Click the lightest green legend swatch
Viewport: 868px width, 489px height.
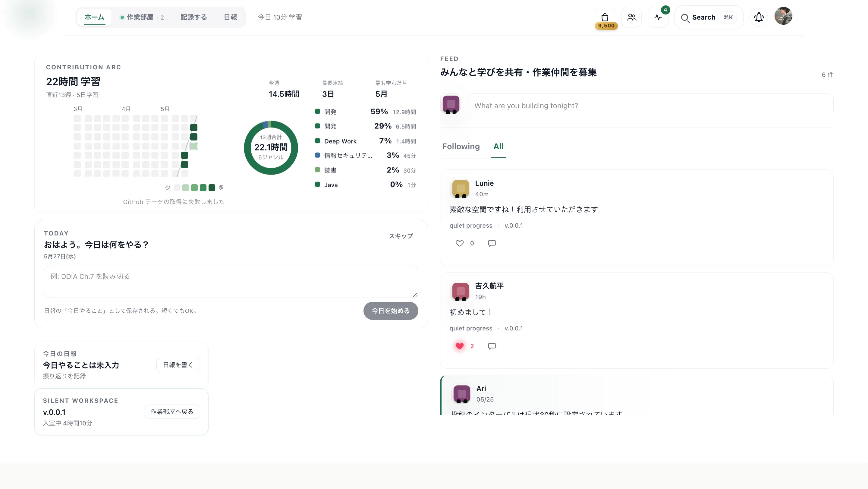tap(186, 188)
